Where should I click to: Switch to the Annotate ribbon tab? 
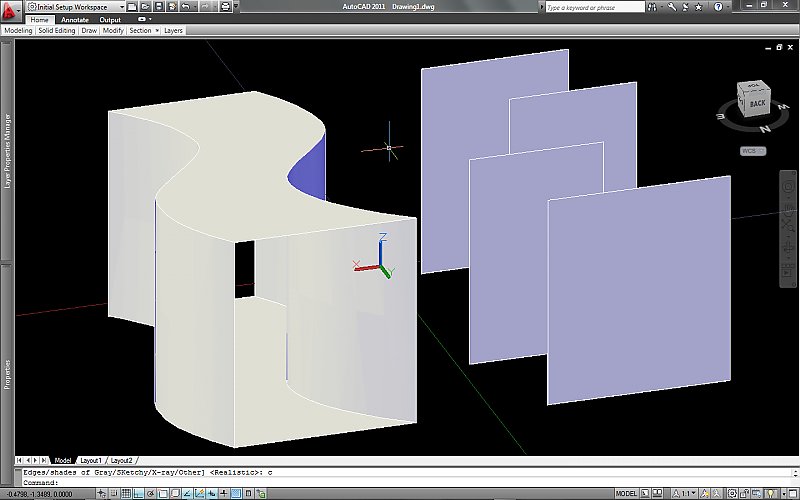point(74,19)
